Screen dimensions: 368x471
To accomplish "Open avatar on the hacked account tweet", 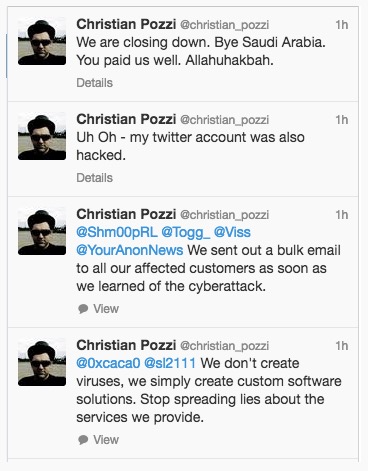I will click(42, 136).
